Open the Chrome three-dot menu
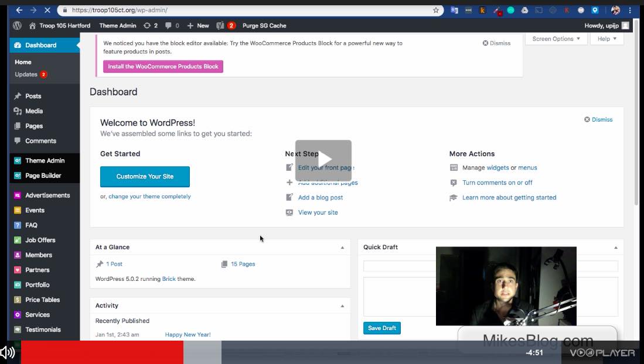Viewport: 644px width, 364px height. coord(630,11)
